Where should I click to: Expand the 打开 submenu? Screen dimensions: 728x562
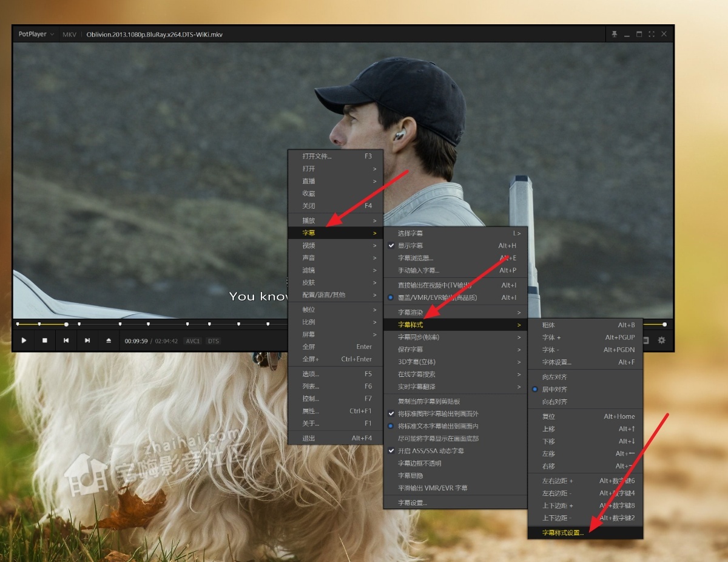(x=335, y=169)
